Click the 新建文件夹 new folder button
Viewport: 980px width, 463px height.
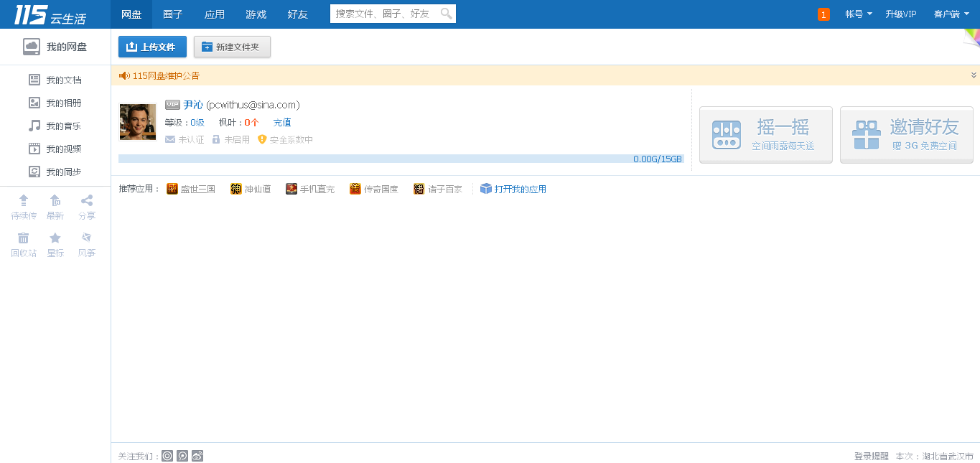(232, 47)
